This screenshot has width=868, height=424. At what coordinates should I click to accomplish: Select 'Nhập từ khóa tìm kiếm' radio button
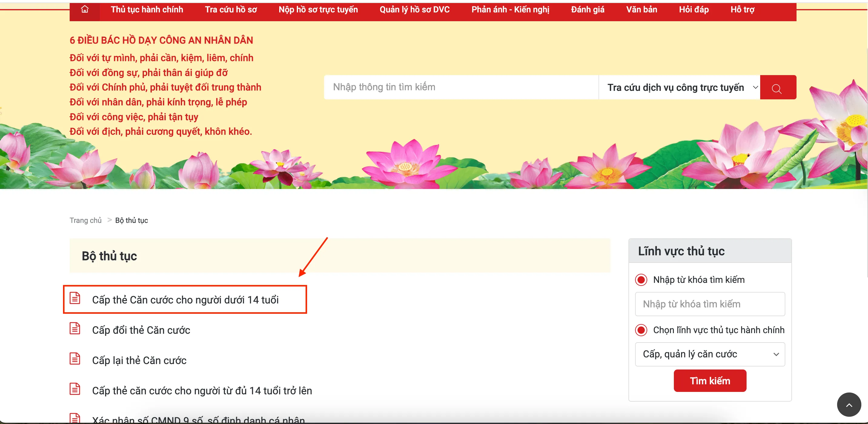pos(641,280)
